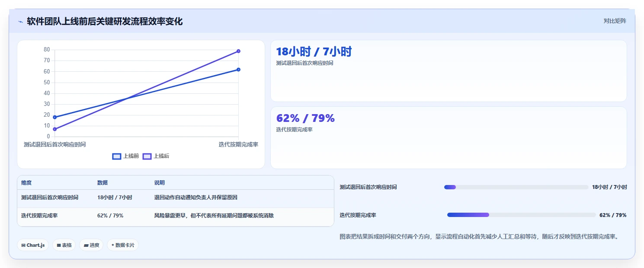Image resolution: width=644 pixels, height=268 pixels.
Task: Click the title 软件团队上线前后关键研发流程效率变化
Action: coord(105,21)
